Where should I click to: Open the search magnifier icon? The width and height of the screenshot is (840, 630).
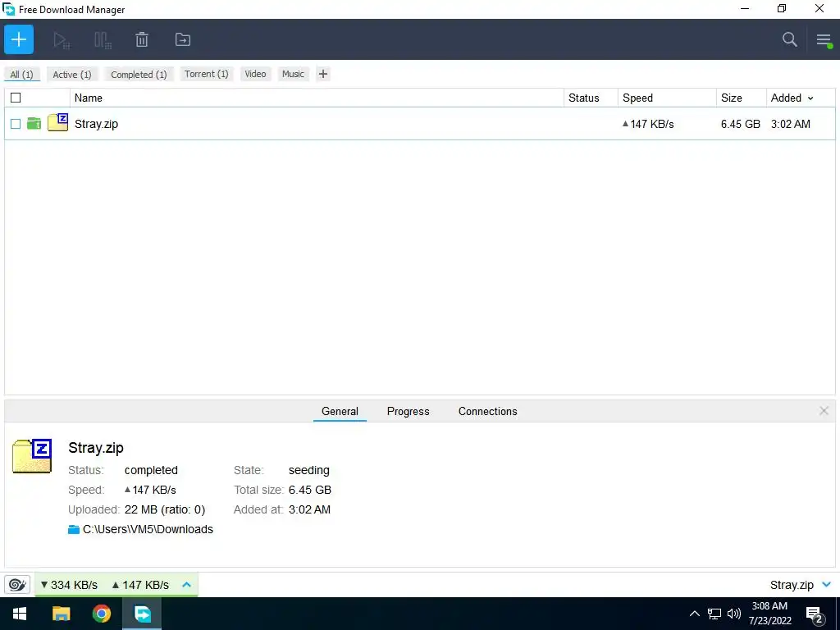789,39
